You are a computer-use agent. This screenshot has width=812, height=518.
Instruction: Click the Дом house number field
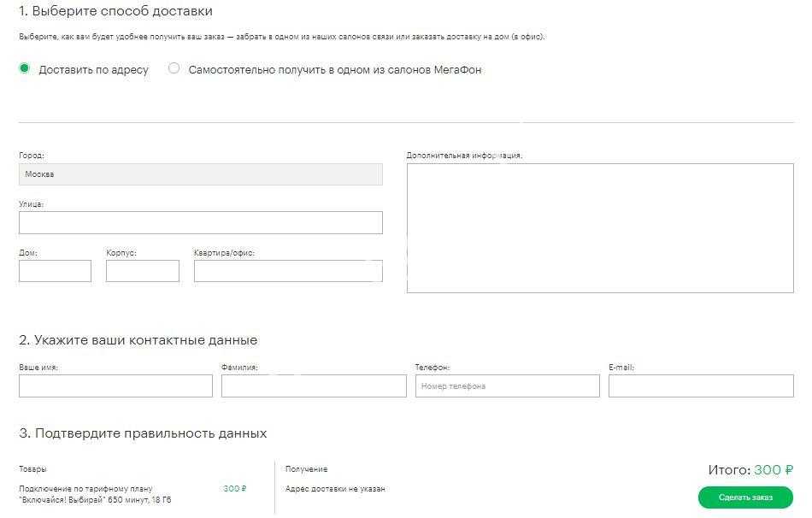55,271
